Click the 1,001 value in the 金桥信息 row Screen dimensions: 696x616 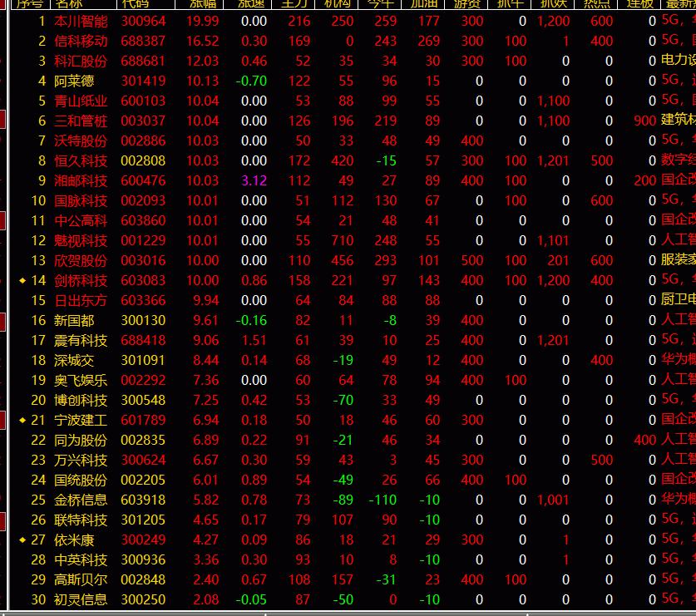click(x=553, y=500)
